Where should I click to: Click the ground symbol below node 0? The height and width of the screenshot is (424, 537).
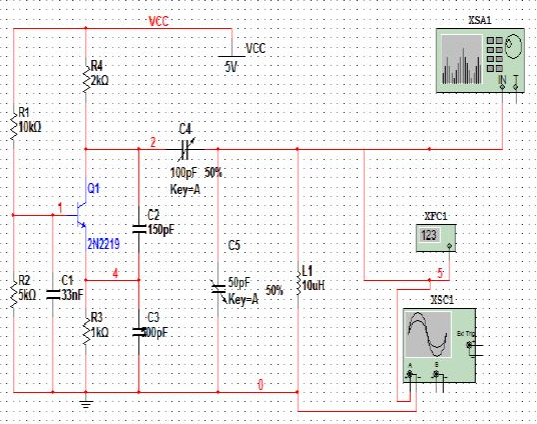coord(86,403)
